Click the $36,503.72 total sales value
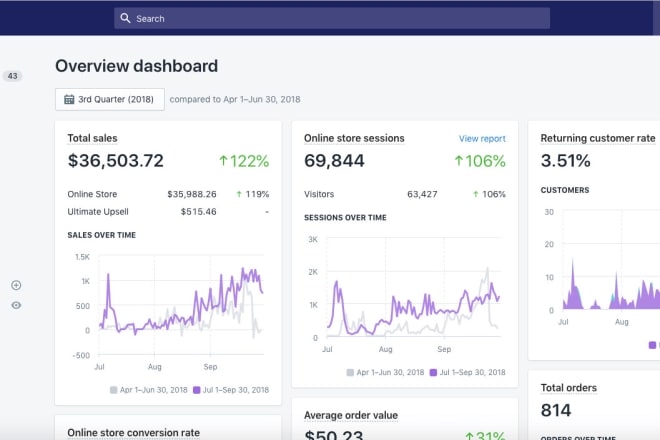 115,161
